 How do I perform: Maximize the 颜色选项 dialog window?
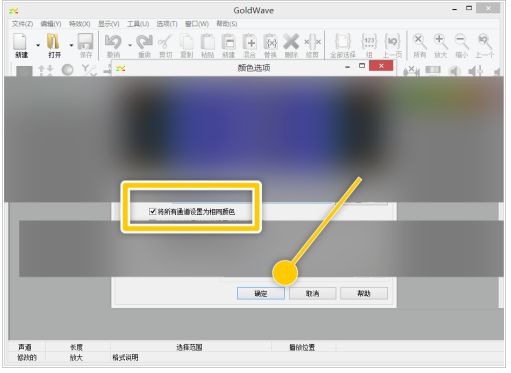pyautogui.click(x=362, y=66)
